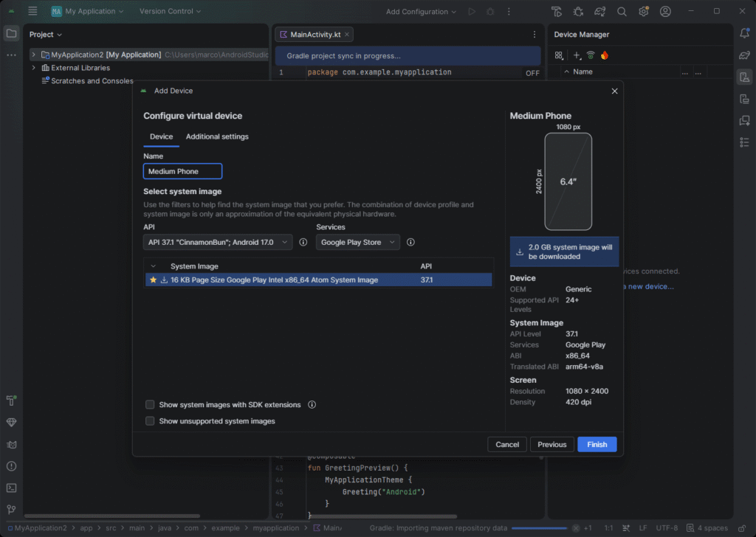Click the 4 spaces indent setting in status bar
The width and height of the screenshot is (756, 537).
(x=707, y=528)
